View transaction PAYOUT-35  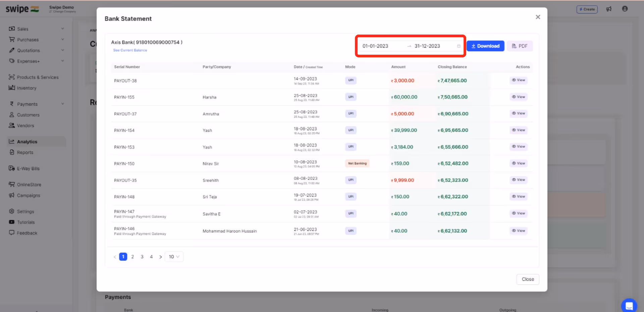tap(519, 180)
